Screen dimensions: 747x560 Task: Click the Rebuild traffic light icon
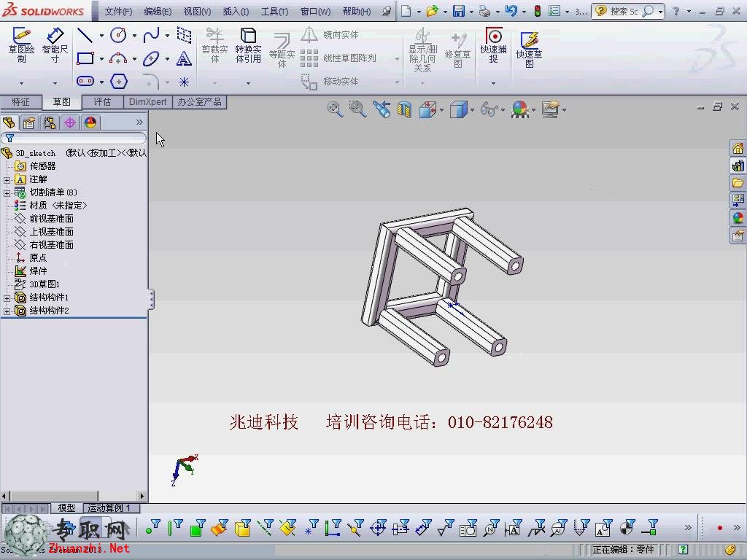pos(538,11)
